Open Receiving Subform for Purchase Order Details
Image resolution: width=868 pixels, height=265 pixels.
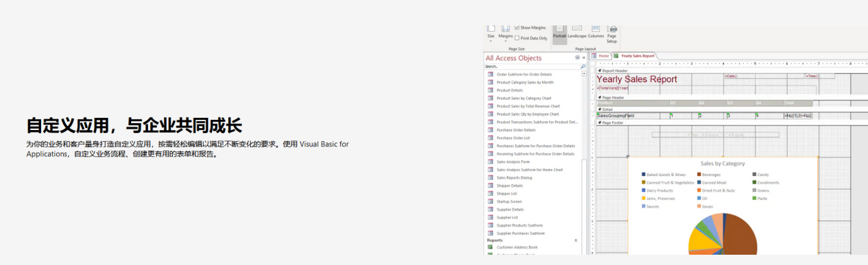coord(535,154)
